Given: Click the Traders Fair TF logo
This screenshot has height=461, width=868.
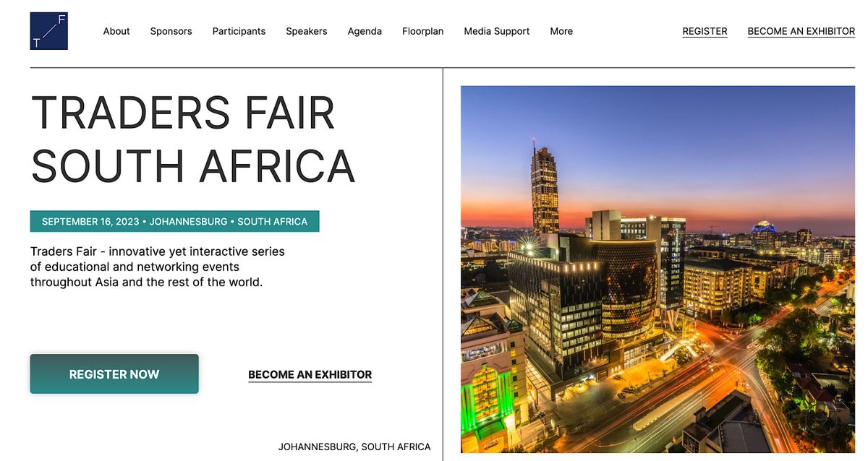Looking at the screenshot, I should pyautogui.click(x=48, y=31).
